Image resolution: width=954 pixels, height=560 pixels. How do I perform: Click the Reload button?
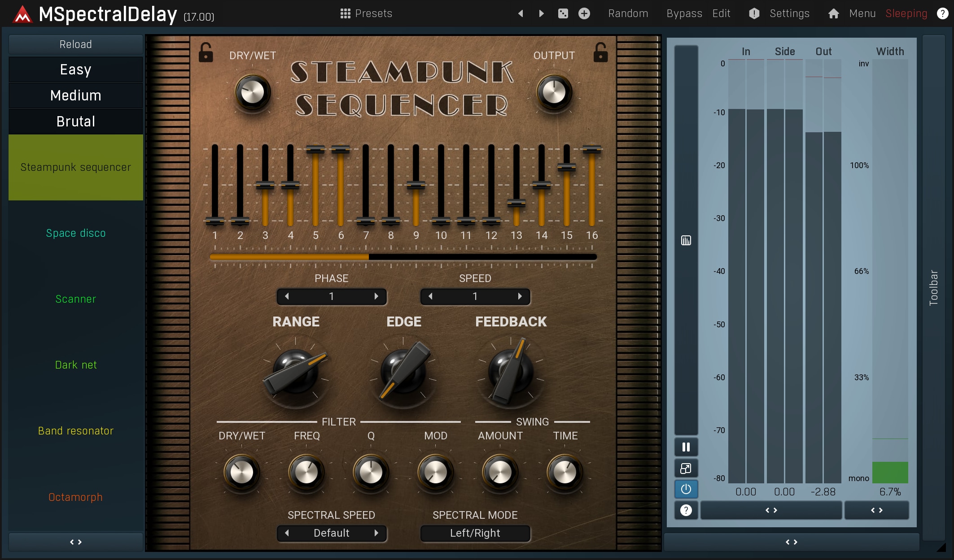tap(75, 44)
